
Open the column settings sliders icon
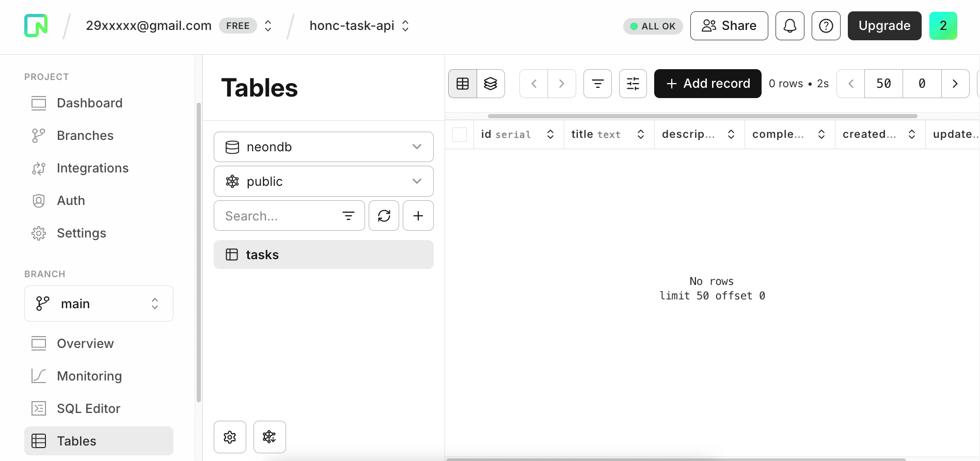(x=633, y=84)
